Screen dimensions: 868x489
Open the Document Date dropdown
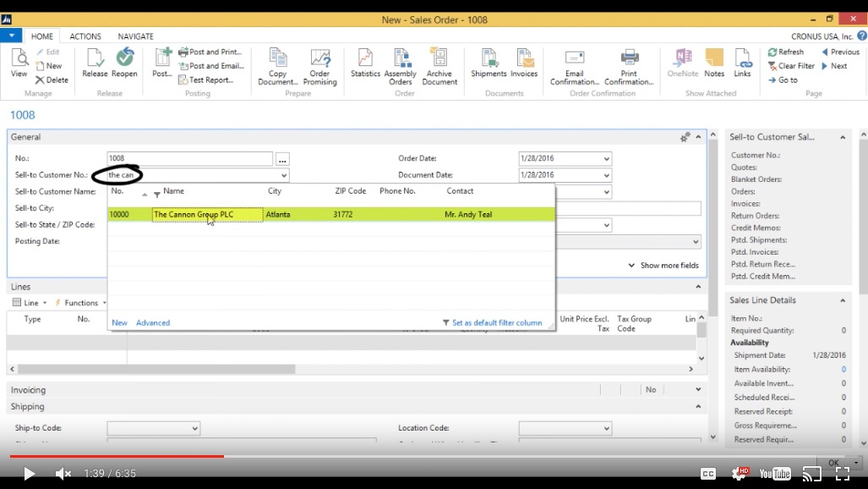(606, 175)
